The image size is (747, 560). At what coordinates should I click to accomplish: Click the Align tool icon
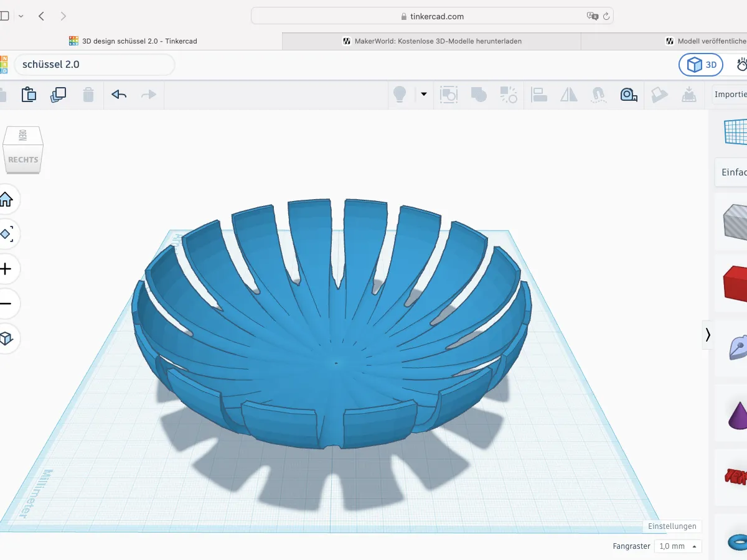tap(539, 95)
